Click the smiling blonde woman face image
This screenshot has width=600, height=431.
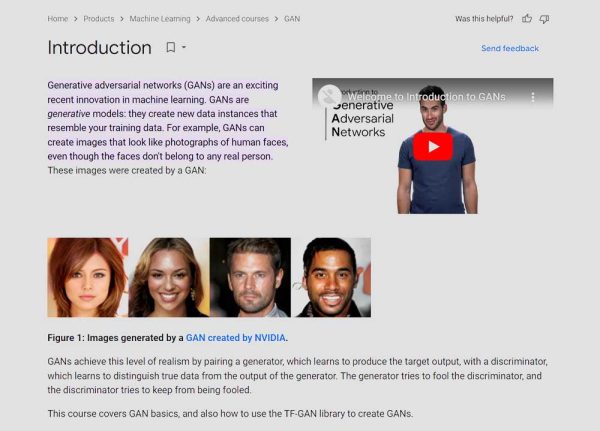169,277
